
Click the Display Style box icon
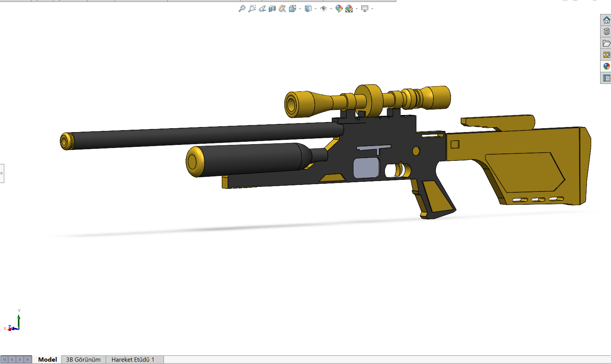click(x=308, y=9)
